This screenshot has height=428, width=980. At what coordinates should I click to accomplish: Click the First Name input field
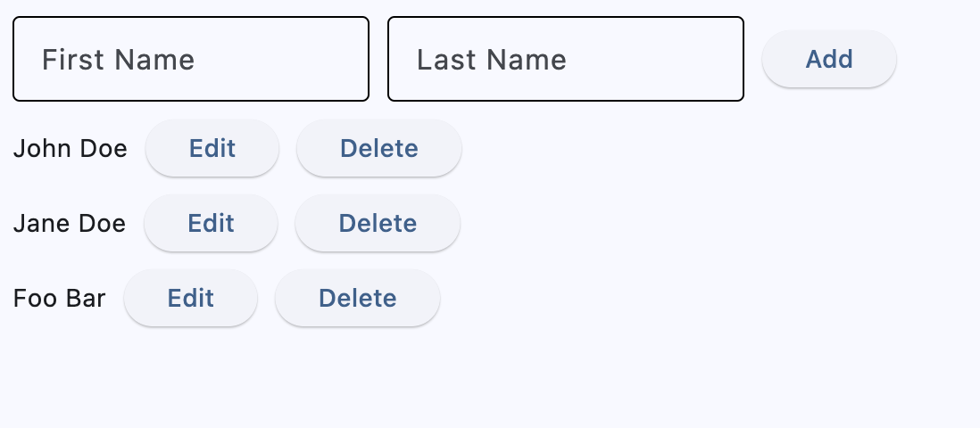190,59
